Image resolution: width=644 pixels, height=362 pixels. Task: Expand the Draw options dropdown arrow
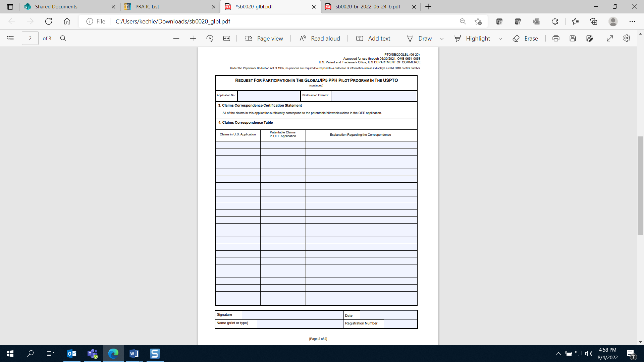click(442, 39)
